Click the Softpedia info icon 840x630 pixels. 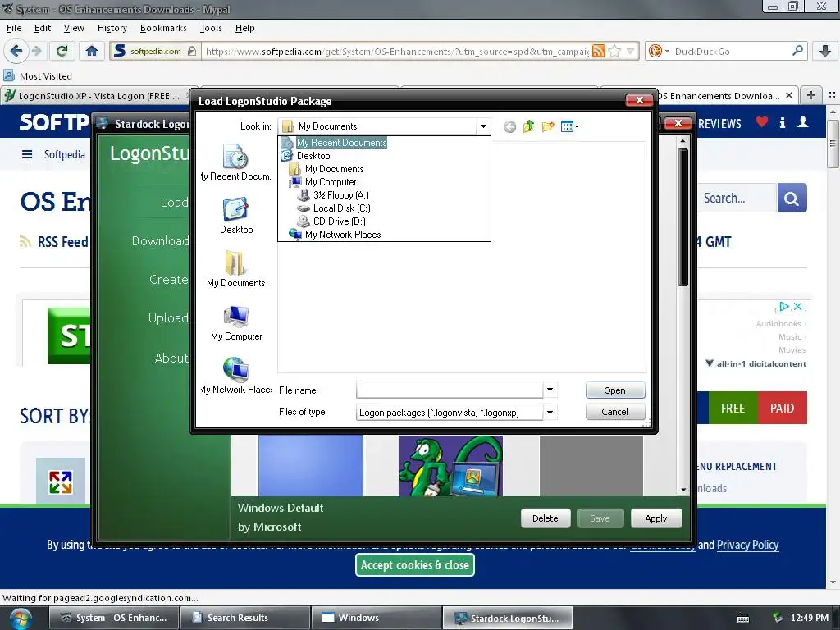click(782, 123)
